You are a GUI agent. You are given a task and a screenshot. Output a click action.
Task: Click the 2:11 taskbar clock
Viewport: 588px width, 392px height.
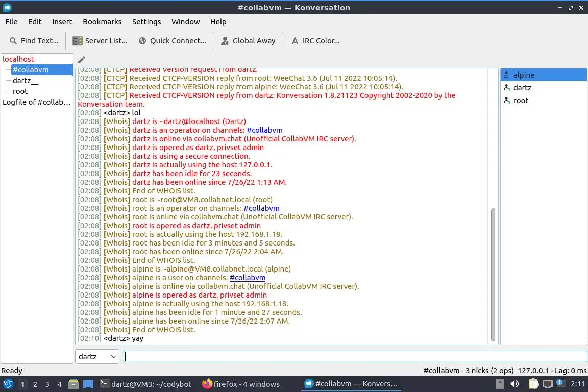[x=577, y=384]
